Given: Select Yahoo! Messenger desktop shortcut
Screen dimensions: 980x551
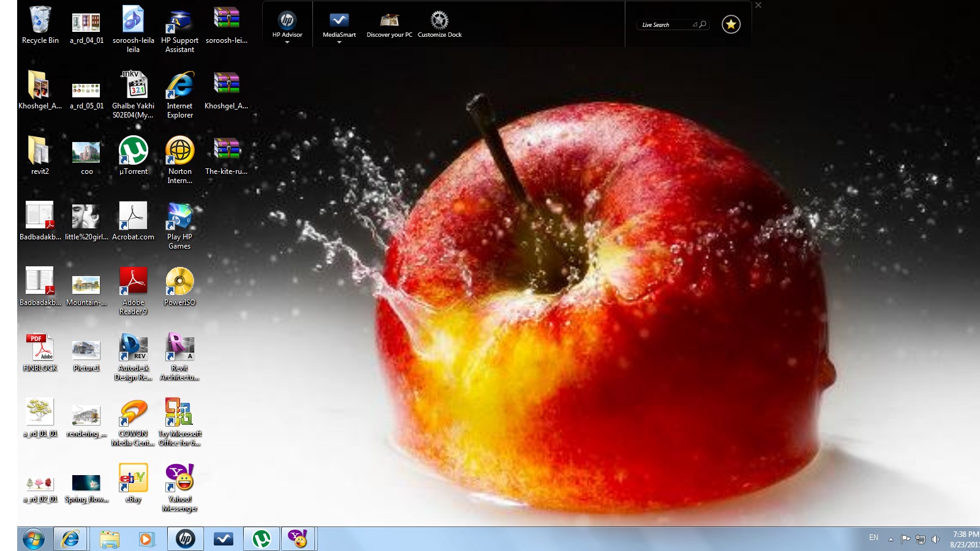Looking at the screenshot, I should click(x=179, y=479).
